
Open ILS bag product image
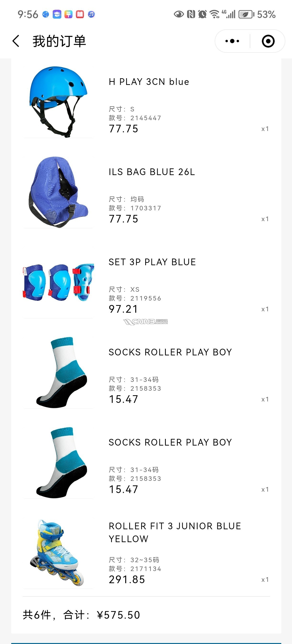[x=58, y=192]
